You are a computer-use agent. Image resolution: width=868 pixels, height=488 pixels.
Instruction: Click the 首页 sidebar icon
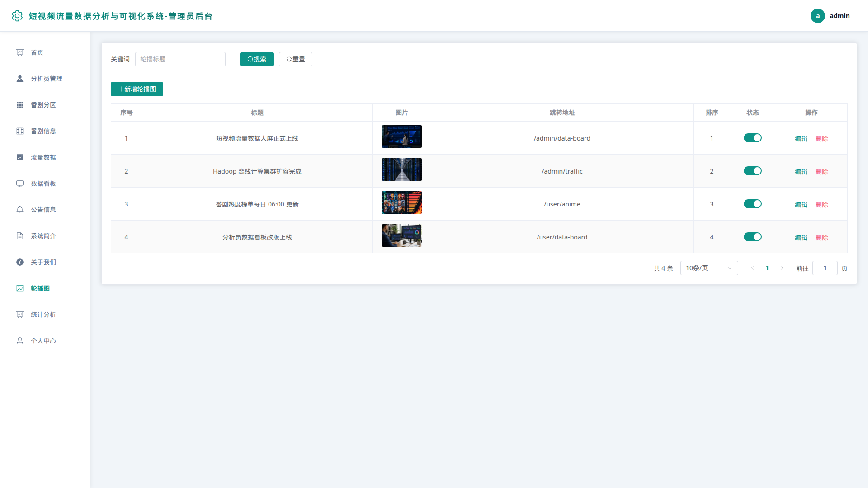pos(20,52)
